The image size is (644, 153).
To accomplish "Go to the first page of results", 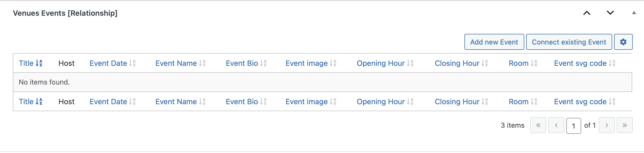I will pyautogui.click(x=538, y=125).
